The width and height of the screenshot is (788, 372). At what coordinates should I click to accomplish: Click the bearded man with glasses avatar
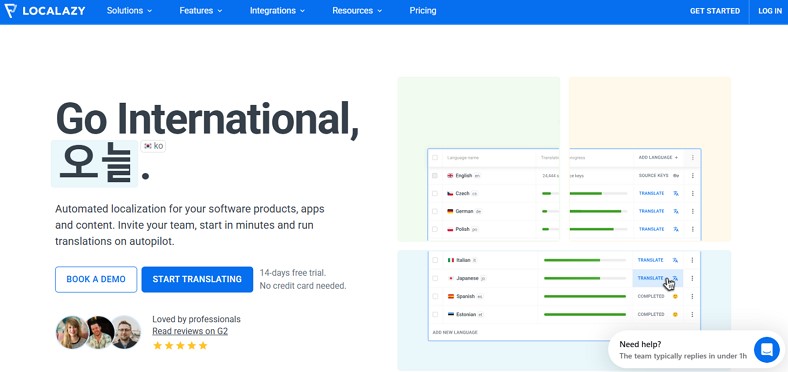point(126,332)
